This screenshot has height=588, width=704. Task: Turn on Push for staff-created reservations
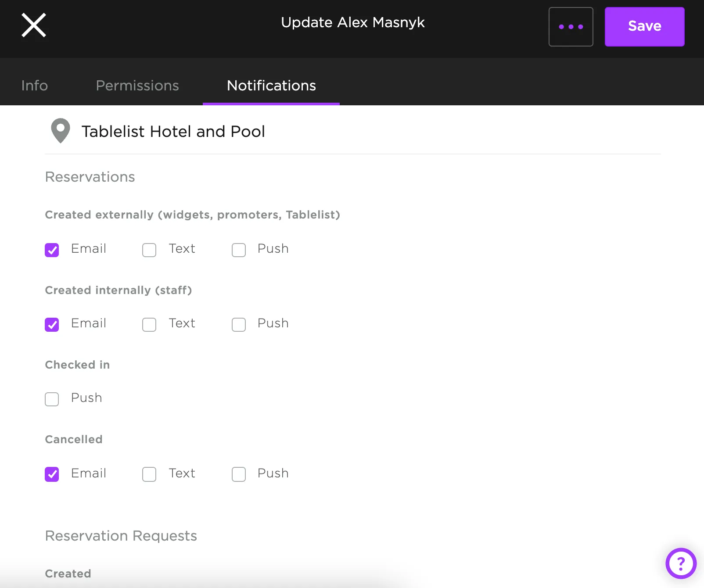(x=239, y=325)
